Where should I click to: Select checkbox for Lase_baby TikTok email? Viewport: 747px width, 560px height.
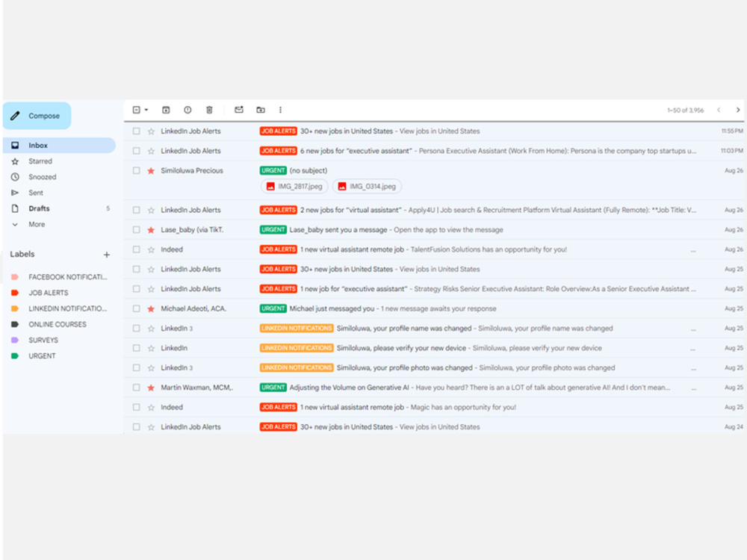[136, 229]
